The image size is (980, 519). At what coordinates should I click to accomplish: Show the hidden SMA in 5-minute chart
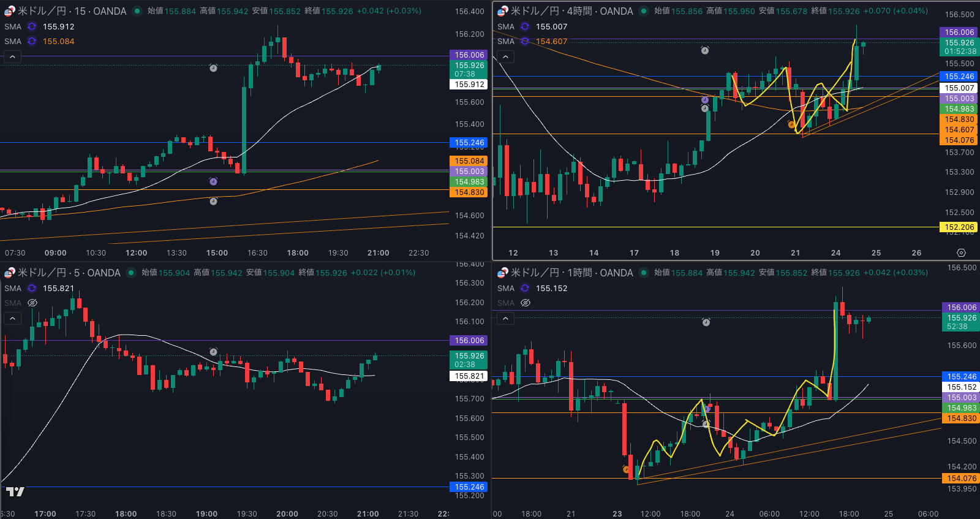(x=32, y=303)
